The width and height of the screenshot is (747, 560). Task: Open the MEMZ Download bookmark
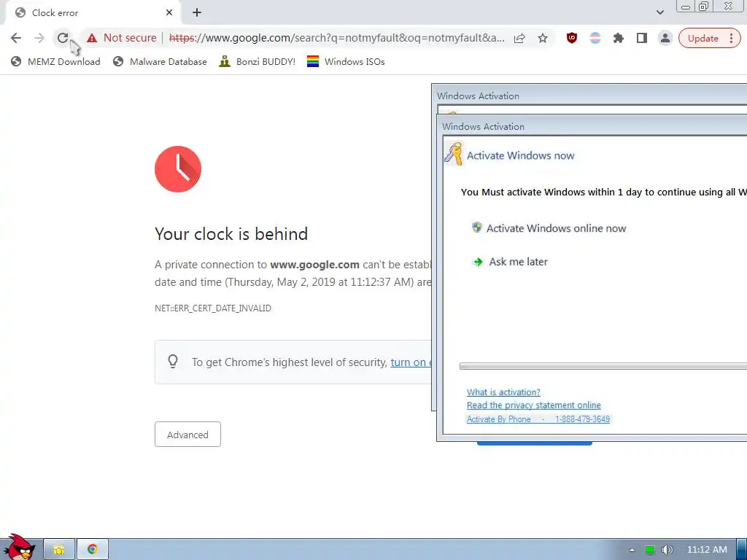55,61
